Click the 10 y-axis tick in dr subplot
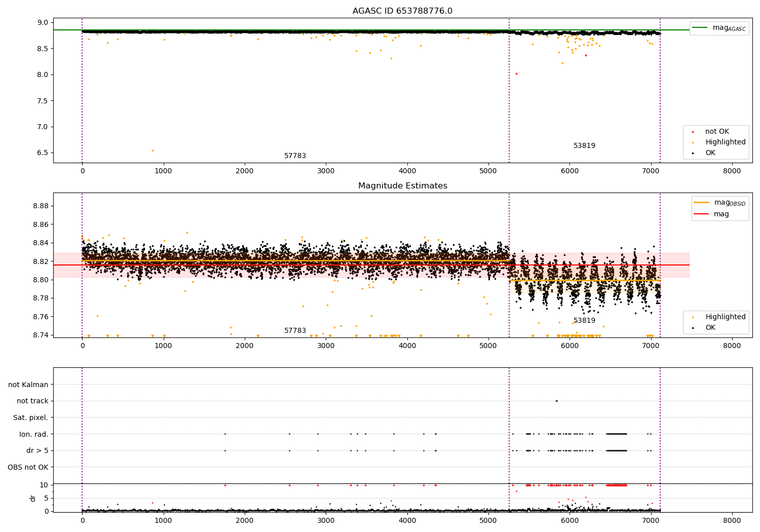Screen dimensions: 760x532 pos(44,485)
